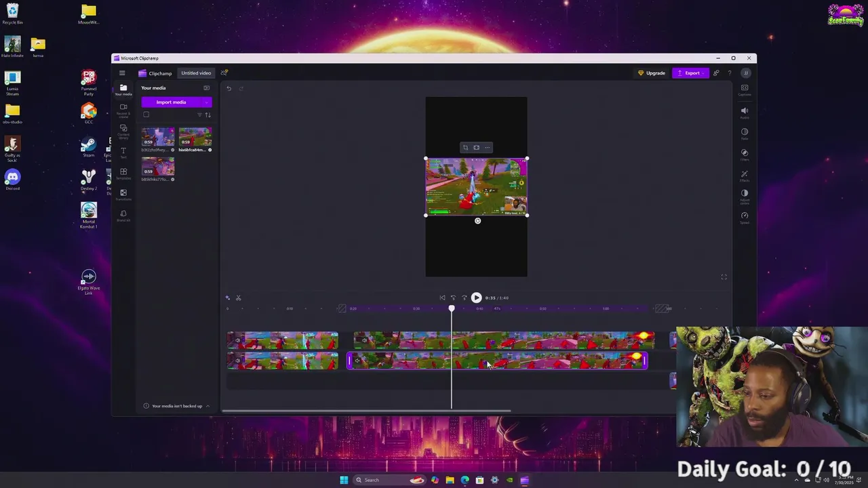The height and width of the screenshot is (488, 868).
Task: Open the Audio properties panel
Action: coord(745,113)
